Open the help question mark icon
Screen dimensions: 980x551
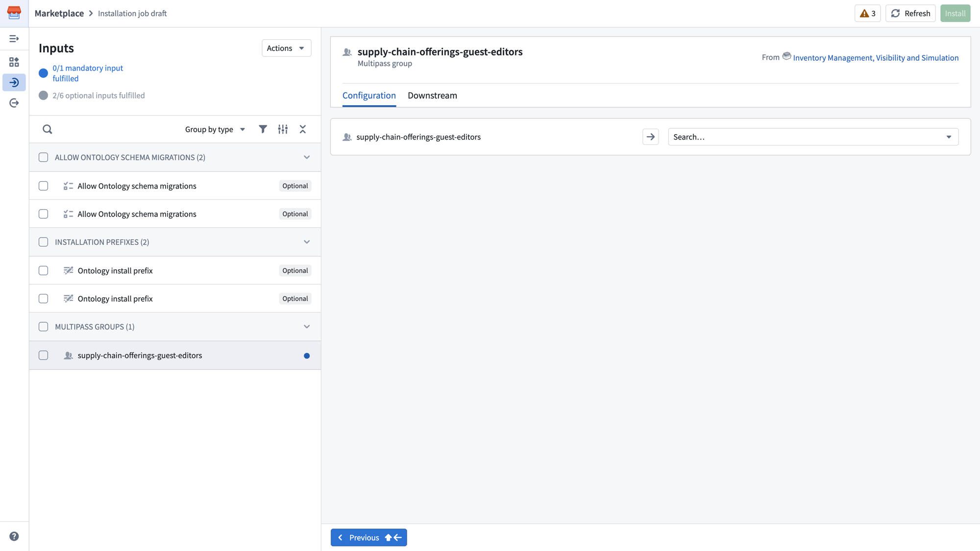tap(14, 536)
